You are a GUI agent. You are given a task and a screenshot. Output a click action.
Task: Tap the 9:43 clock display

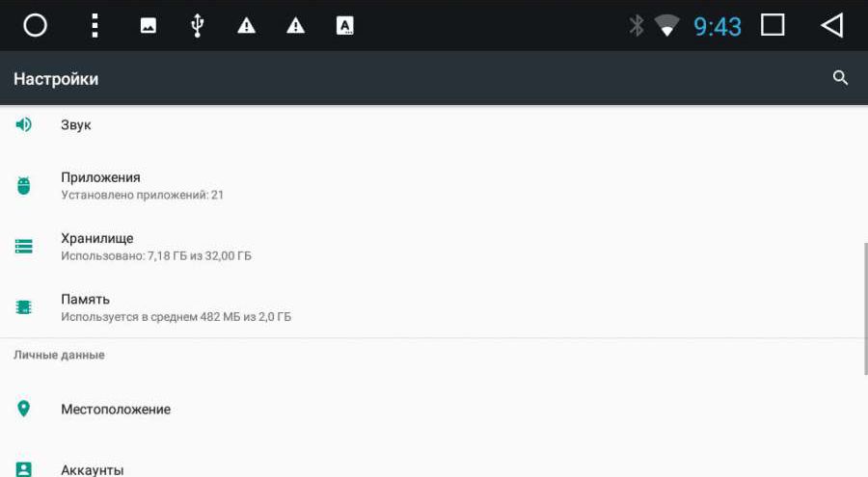pyautogui.click(x=718, y=27)
